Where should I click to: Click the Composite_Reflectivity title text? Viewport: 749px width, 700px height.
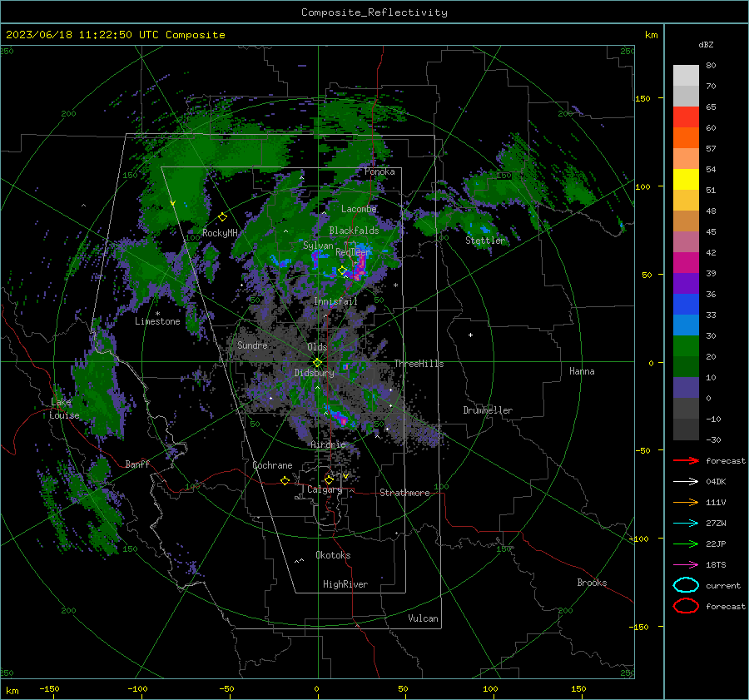(374, 12)
